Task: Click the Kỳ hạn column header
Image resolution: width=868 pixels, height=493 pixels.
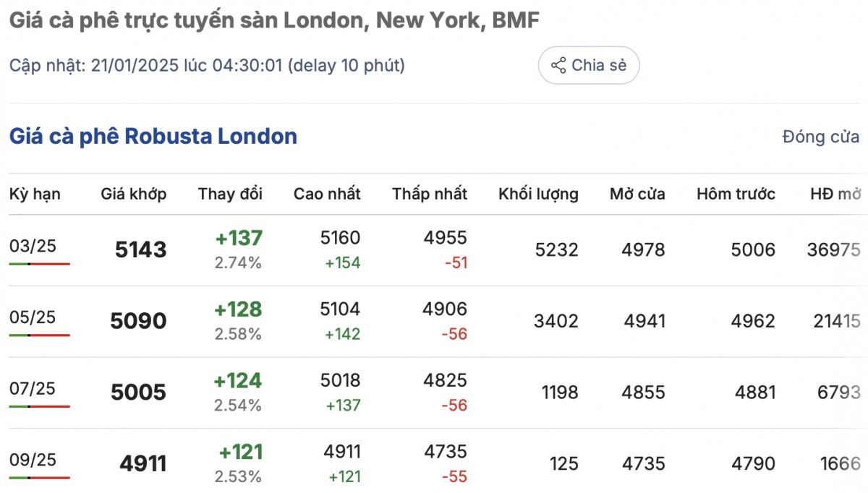Action: 35,194
